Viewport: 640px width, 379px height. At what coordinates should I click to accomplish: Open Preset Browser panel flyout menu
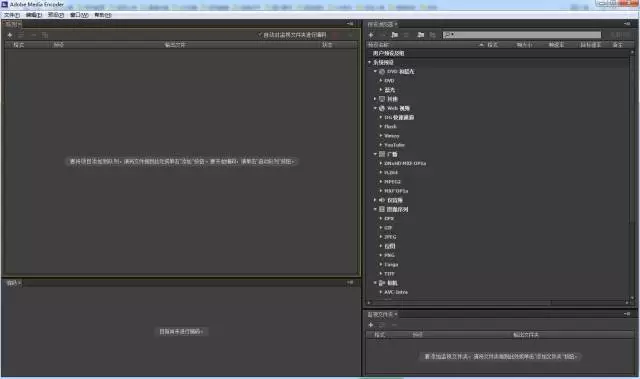tap(627, 24)
